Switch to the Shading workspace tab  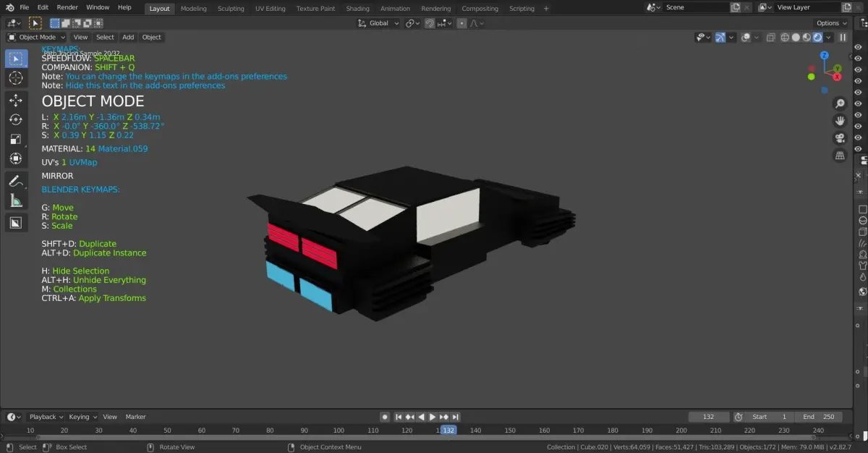(x=357, y=9)
